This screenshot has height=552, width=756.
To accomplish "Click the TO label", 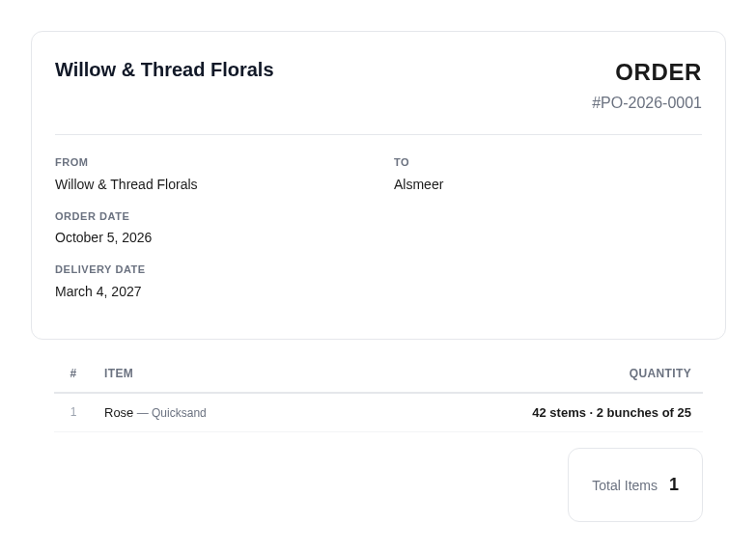I will [x=401, y=162].
